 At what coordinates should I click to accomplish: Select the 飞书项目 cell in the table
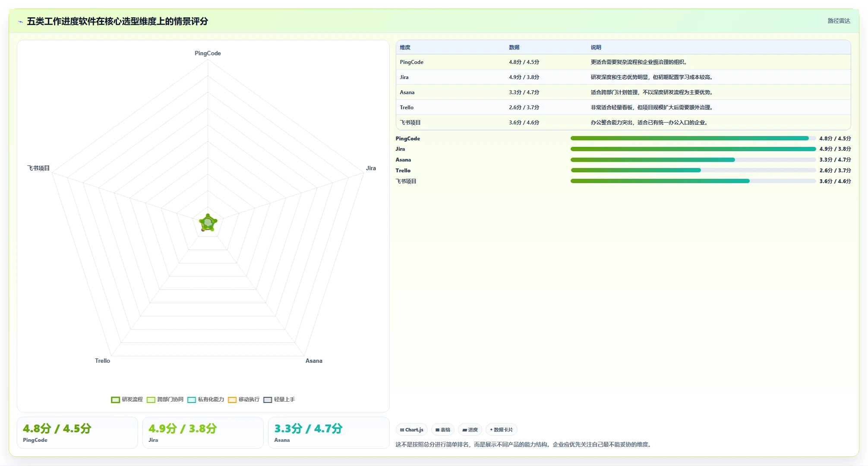pos(410,123)
